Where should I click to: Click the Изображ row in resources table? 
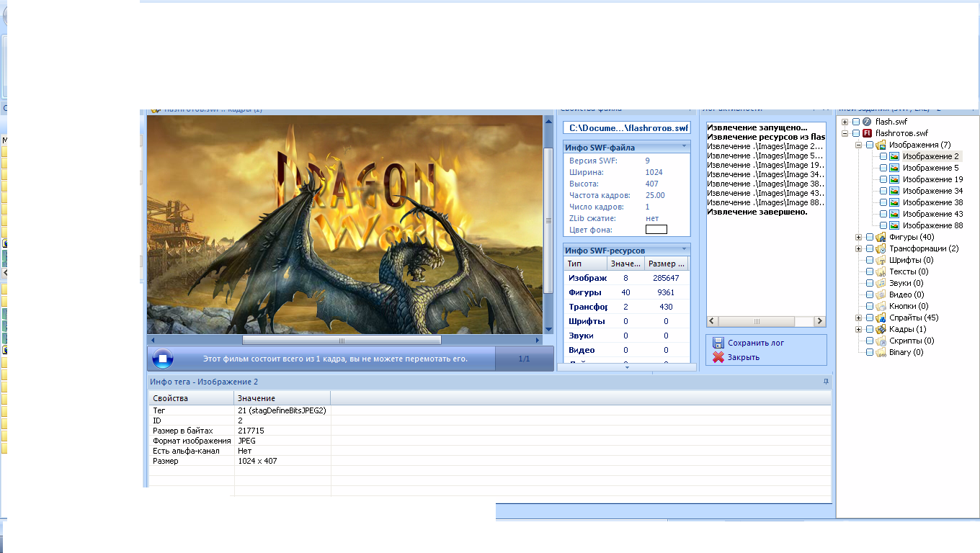(627, 278)
